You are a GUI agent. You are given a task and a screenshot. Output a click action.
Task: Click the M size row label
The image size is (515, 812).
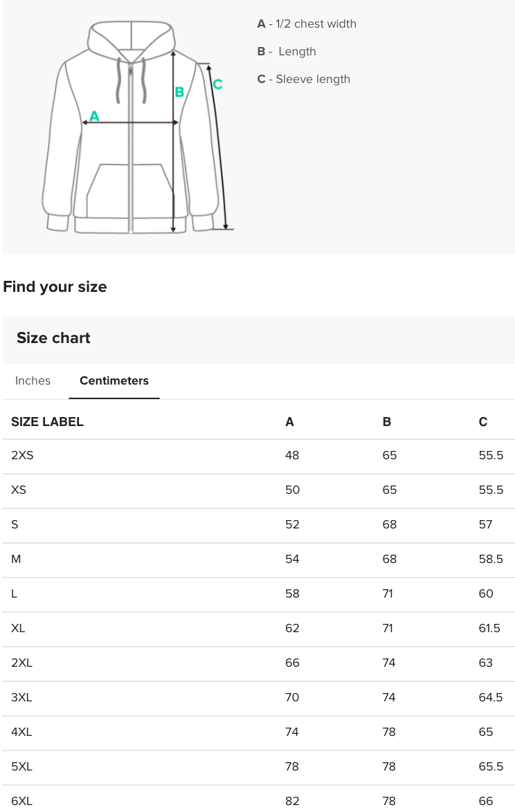[x=16, y=559]
